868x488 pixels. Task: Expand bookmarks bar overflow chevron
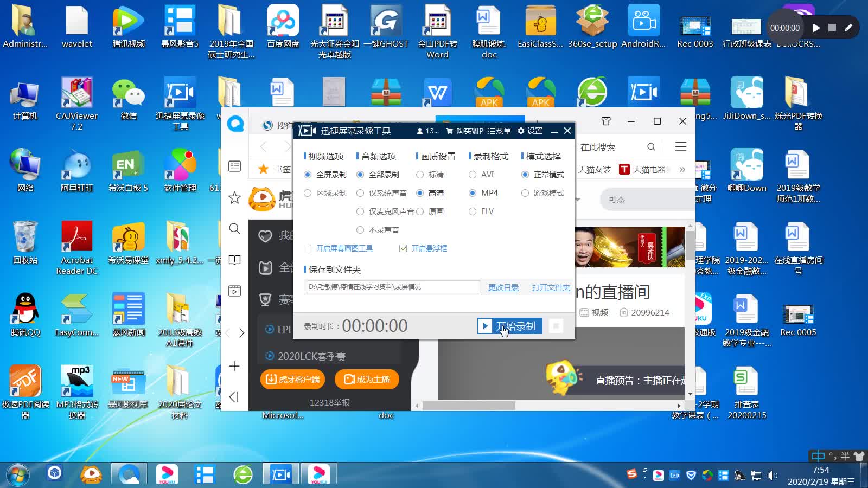[682, 170]
